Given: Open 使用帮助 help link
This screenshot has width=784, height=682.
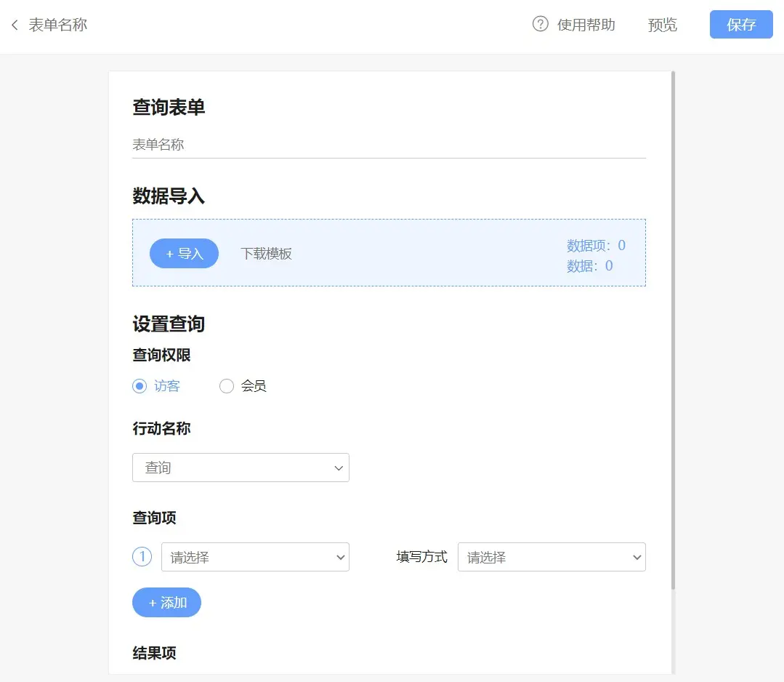Looking at the screenshot, I should pos(586,25).
